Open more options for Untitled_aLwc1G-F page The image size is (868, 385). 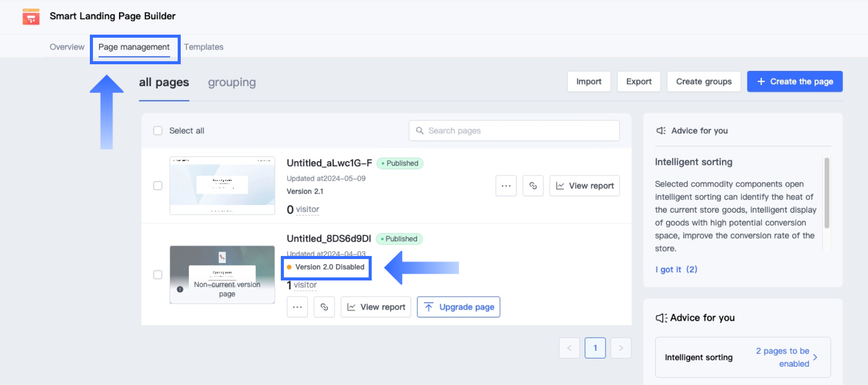506,186
